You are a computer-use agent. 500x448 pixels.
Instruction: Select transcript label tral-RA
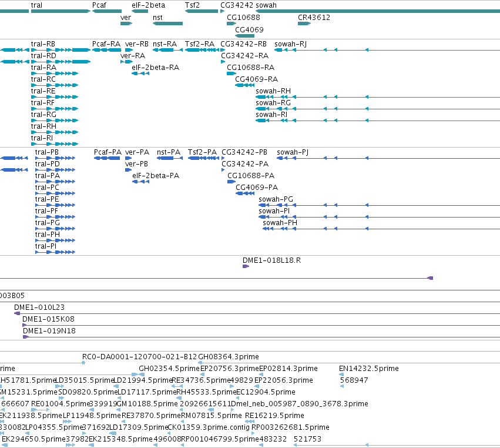pos(43,68)
